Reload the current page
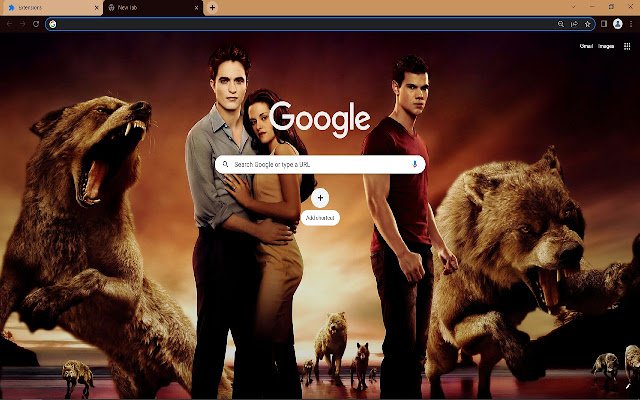 [x=36, y=24]
